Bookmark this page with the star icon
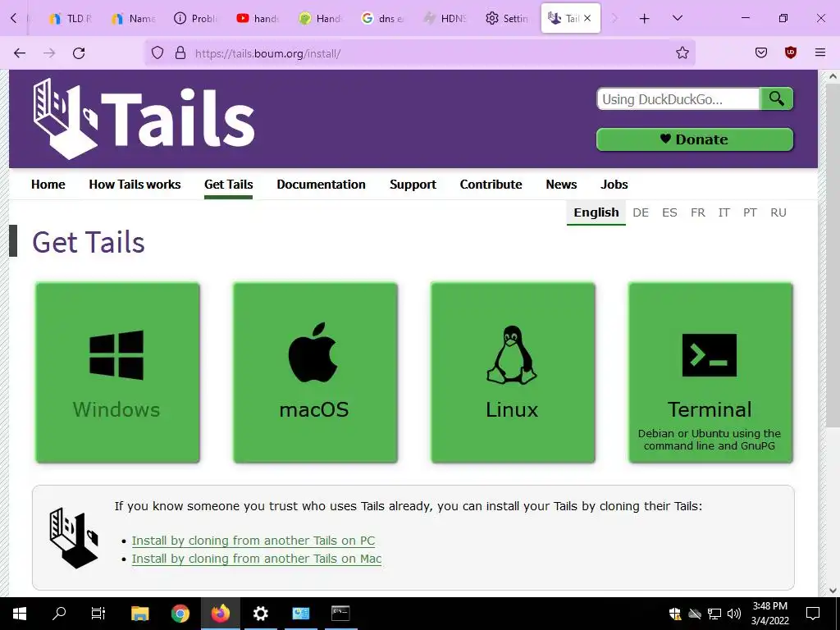Screen dimensions: 840x630 682,53
